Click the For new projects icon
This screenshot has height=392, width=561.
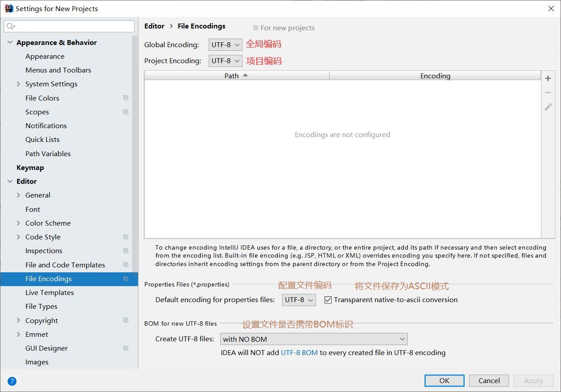click(256, 28)
